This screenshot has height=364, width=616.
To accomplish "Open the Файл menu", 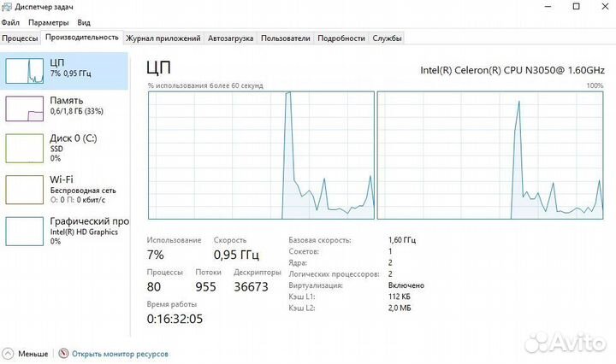I will 10,22.
